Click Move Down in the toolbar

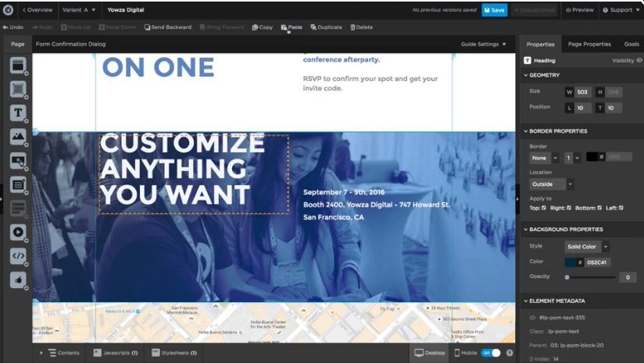point(117,27)
